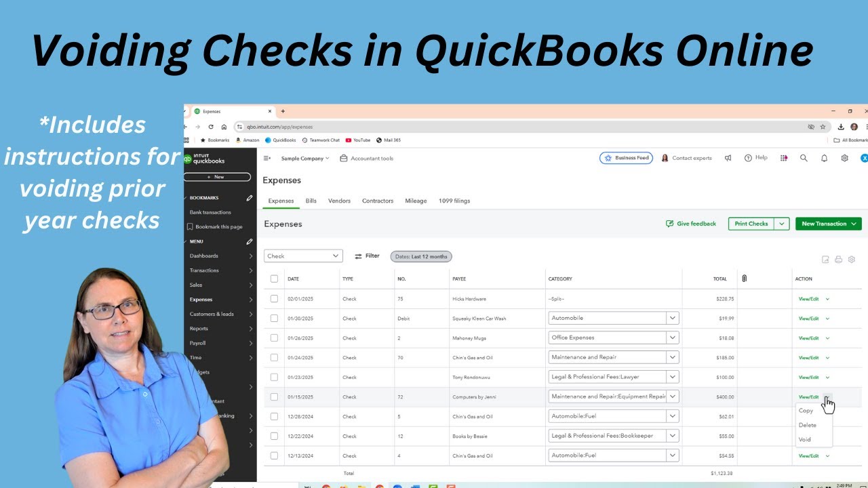
Task: Switch to the Mileage tab
Action: [x=416, y=201]
